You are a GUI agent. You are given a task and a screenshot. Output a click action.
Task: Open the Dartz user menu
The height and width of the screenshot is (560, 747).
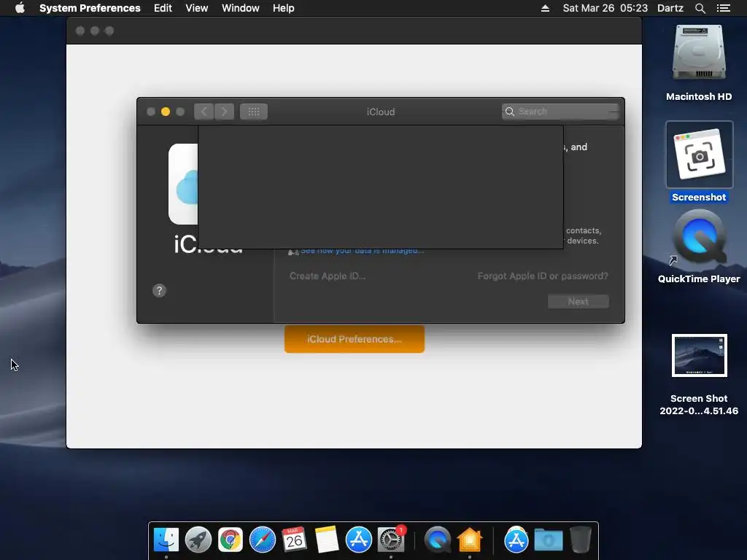pos(670,8)
